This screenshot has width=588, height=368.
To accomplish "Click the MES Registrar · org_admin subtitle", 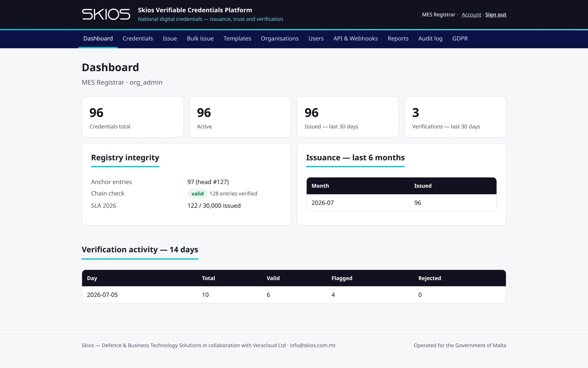I will pyautogui.click(x=122, y=82).
